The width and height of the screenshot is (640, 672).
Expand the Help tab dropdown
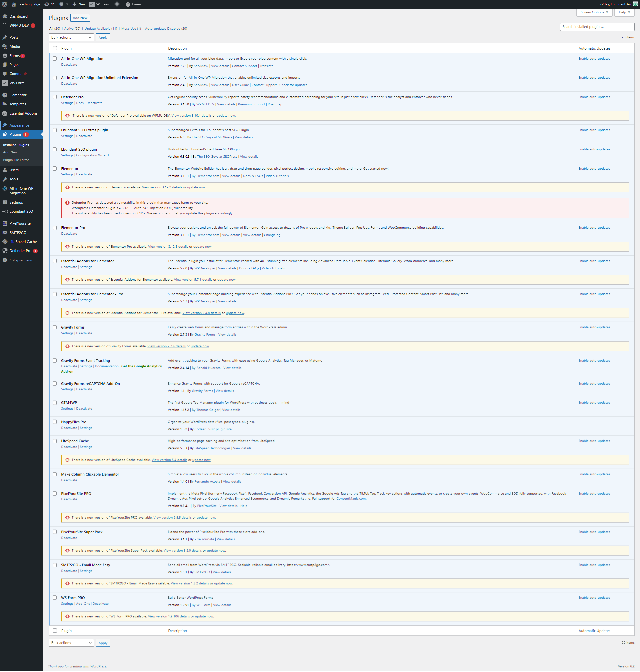[624, 12]
